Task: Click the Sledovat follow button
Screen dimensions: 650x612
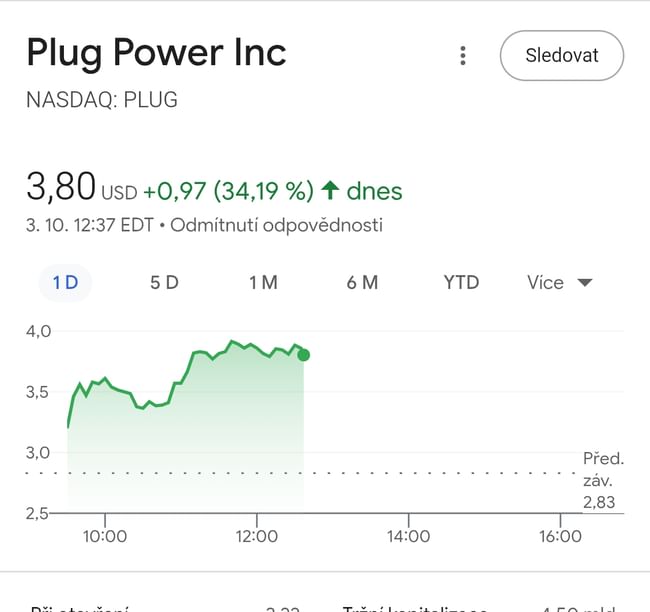Action: (x=561, y=56)
